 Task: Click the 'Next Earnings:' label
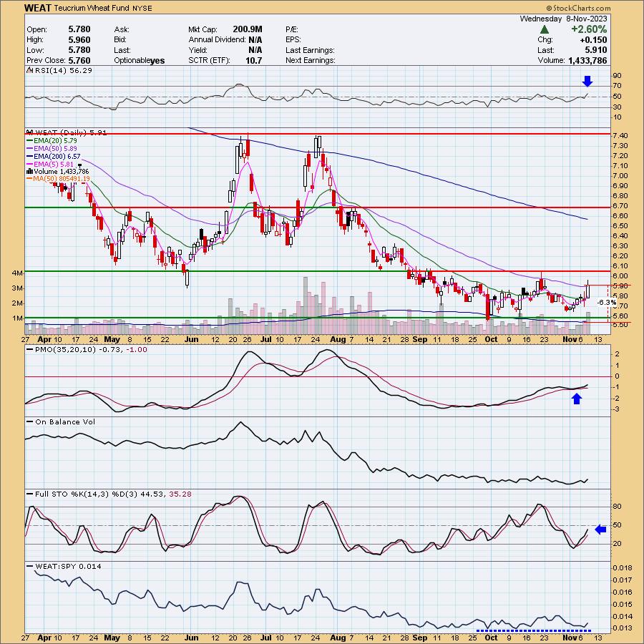pos(310,60)
